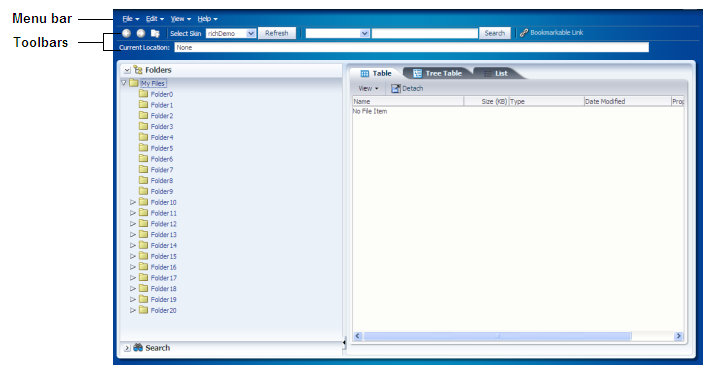Image resolution: width=712 pixels, height=379 pixels.
Task: Sort by the Size (KB) column header
Action: tap(486, 102)
